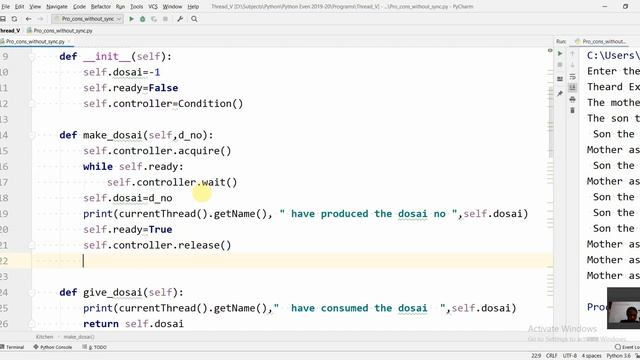This screenshot has height=360, width=640.
Task: Click the Restore Layout icon in Run panel
Action: 560,79
